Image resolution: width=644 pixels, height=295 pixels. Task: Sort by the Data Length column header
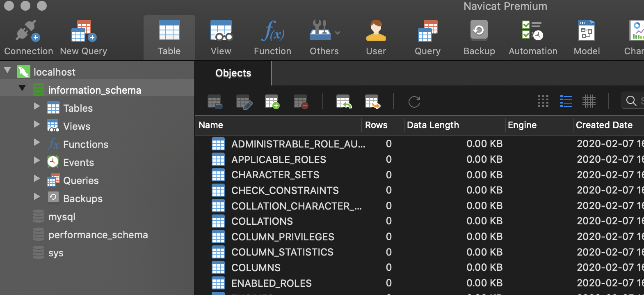pyautogui.click(x=433, y=125)
